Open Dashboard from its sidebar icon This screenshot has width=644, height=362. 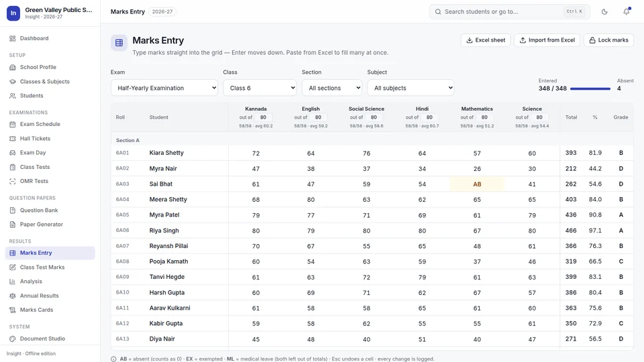point(12,38)
